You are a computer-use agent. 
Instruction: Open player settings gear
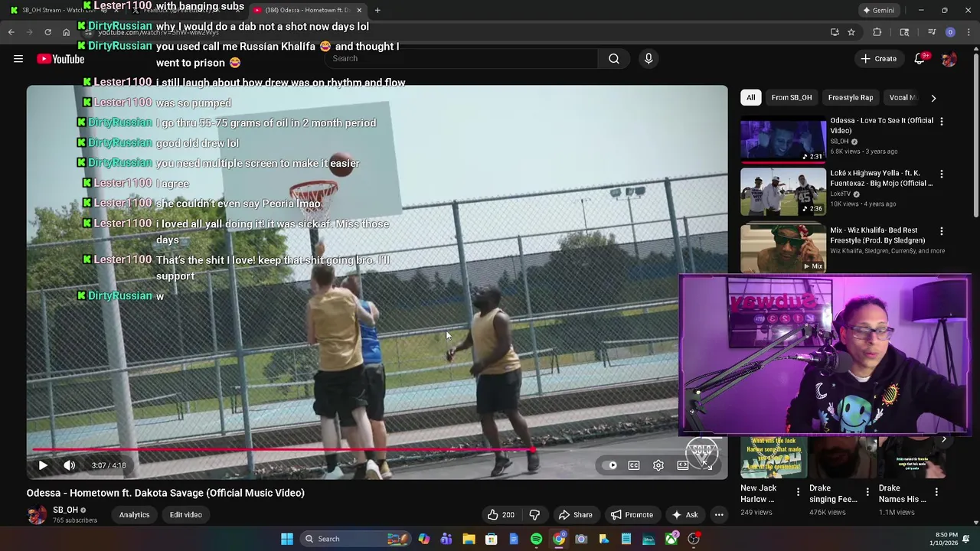point(658,465)
